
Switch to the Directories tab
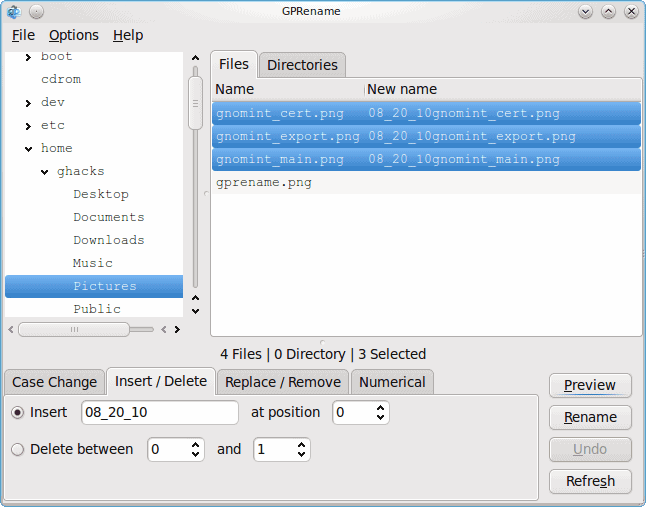(x=302, y=65)
